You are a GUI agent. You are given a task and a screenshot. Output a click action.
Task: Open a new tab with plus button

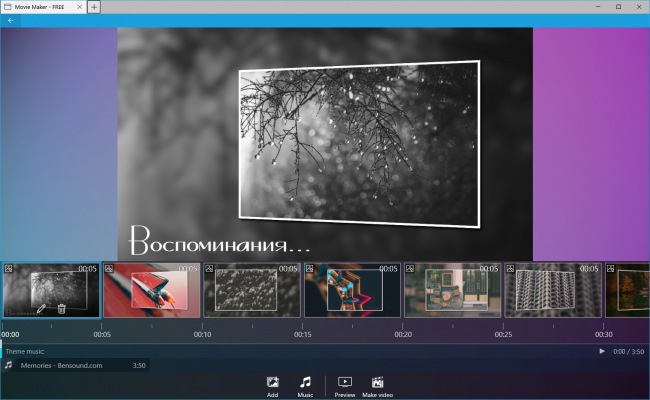(94, 6)
